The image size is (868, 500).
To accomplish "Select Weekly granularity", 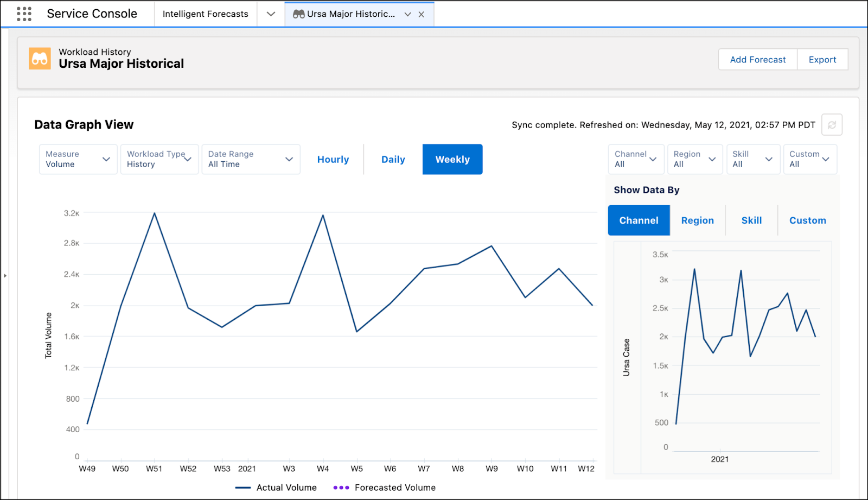I will tap(452, 160).
